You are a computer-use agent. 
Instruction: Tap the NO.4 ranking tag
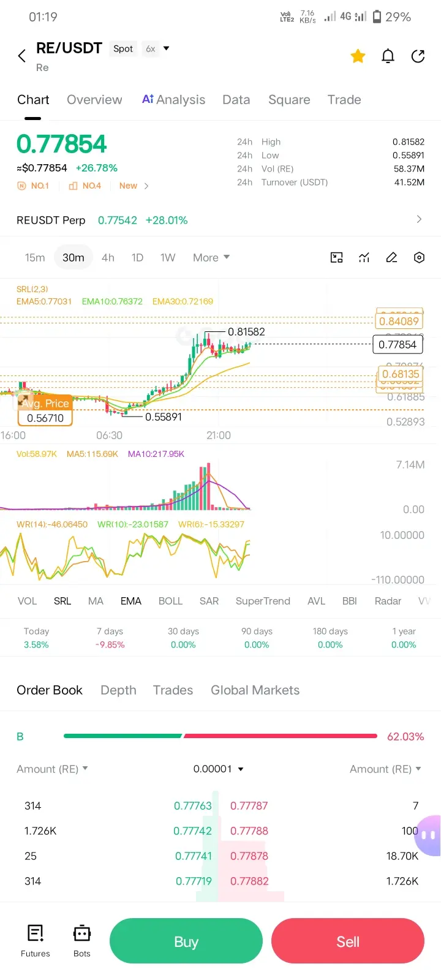(x=85, y=186)
